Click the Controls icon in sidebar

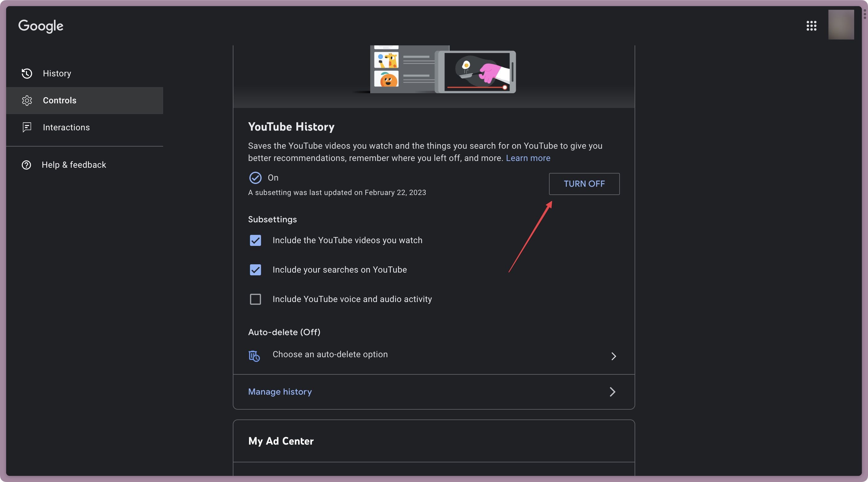click(26, 100)
